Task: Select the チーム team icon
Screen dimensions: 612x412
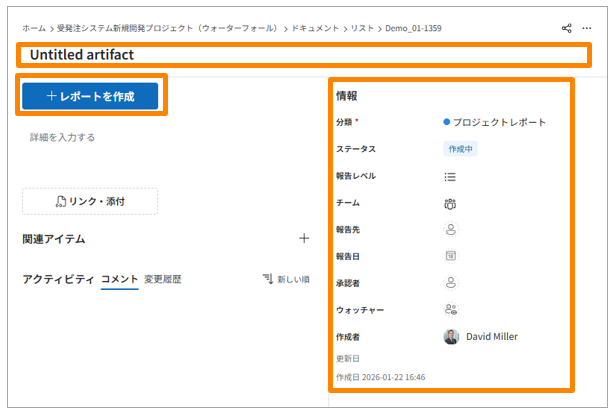Action: tap(450, 203)
